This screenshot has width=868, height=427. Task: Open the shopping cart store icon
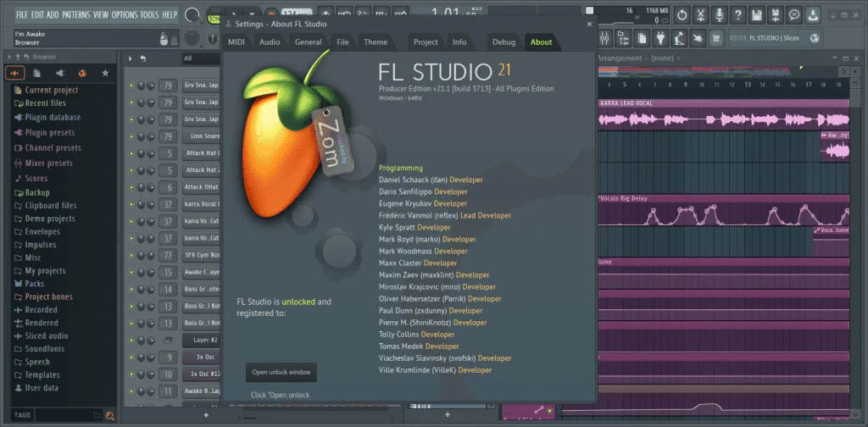717,38
